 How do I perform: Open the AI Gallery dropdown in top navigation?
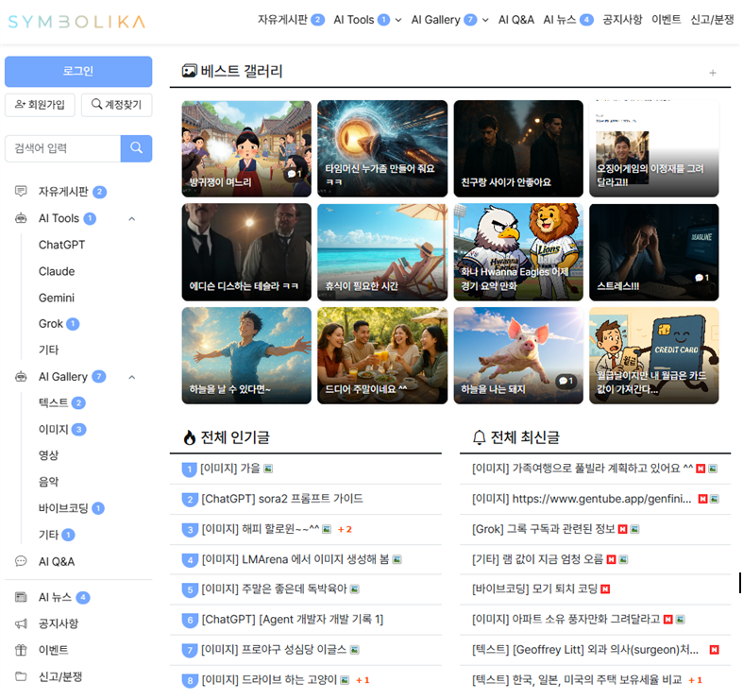485,20
